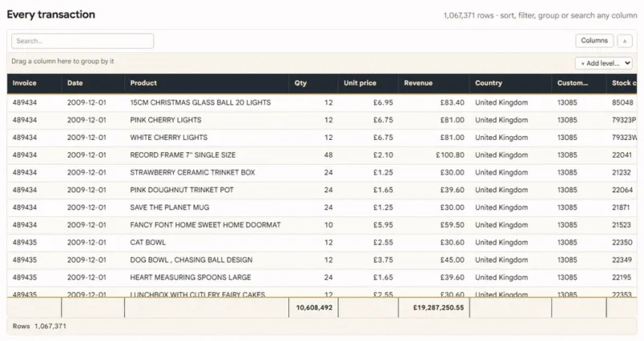Click unit price £6.95 cell
Viewport: 644px width, 341px height.
click(x=368, y=103)
